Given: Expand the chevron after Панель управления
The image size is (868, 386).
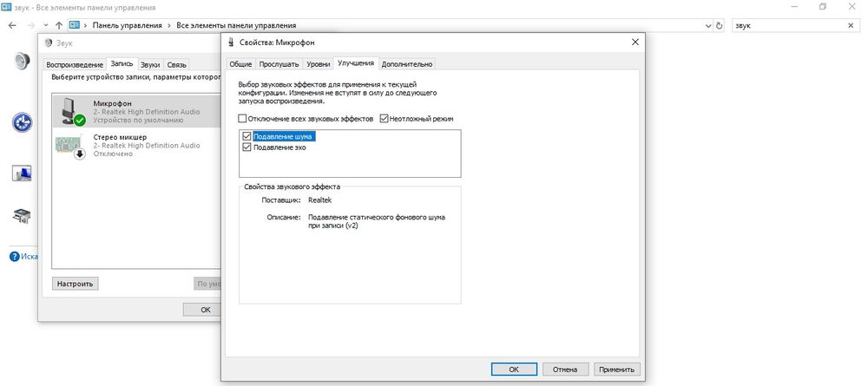Looking at the screenshot, I should pyautogui.click(x=169, y=25).
